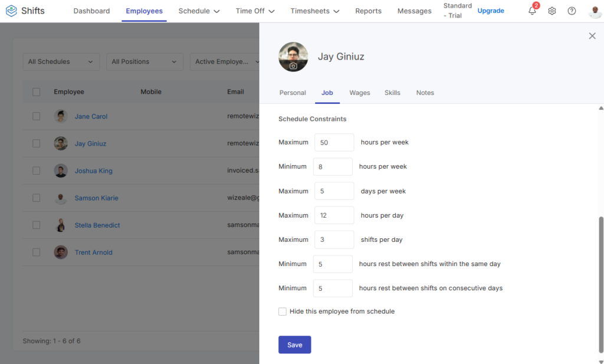Check the box for Jay Giniuz
Image resolution: width=604 pixels, height=364 pixels.
coord(36,143)
